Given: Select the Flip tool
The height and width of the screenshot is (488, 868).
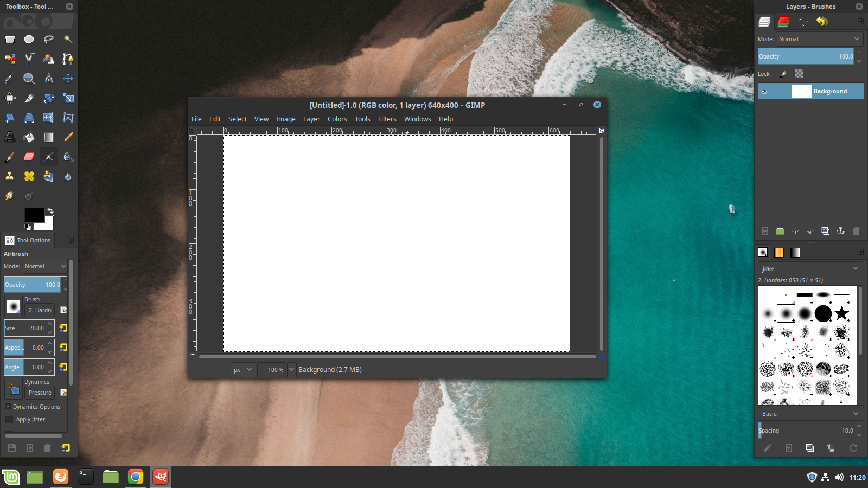Looking at the screenshot, I should (x=49, y=118).
